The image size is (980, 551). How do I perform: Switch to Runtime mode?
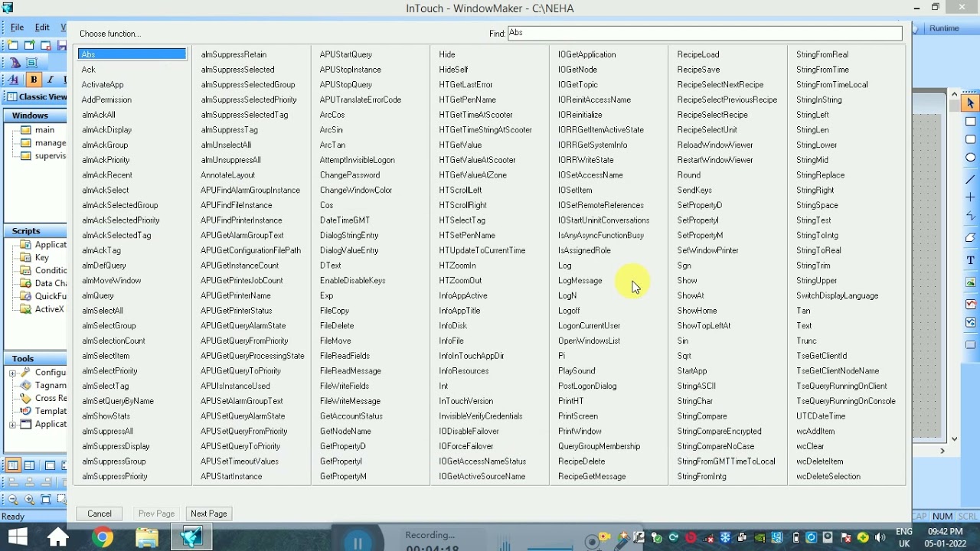tap(944, 28)
